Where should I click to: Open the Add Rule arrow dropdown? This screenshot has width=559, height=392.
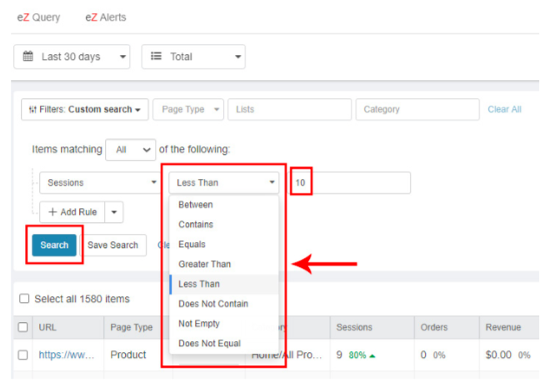pyautogui.click(x=114, y=212)
